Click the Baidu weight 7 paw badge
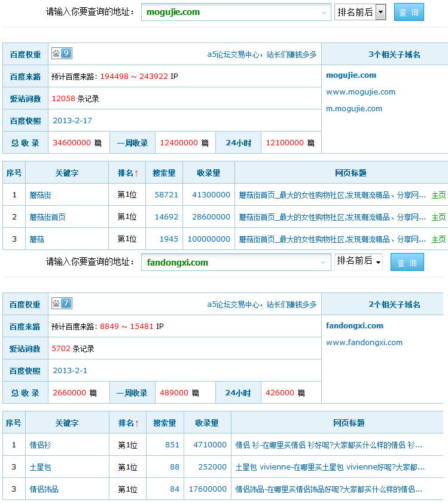Screen dimensions: 448x503 coord(62,304)
